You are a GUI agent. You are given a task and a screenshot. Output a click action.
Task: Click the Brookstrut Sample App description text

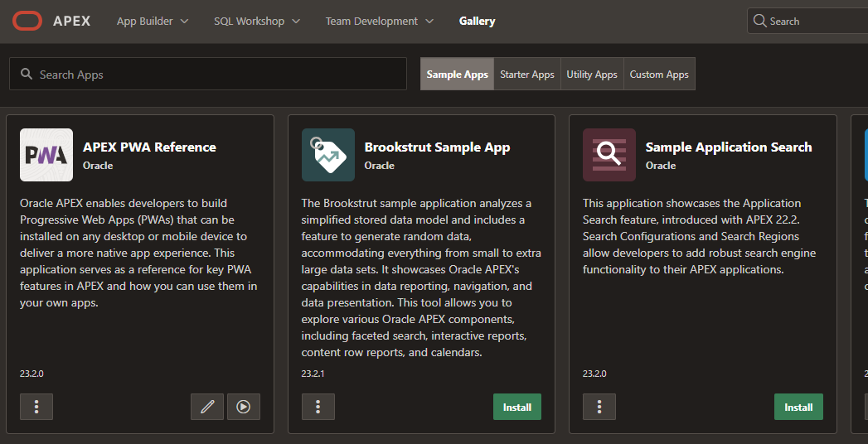[x=421, y=277]
